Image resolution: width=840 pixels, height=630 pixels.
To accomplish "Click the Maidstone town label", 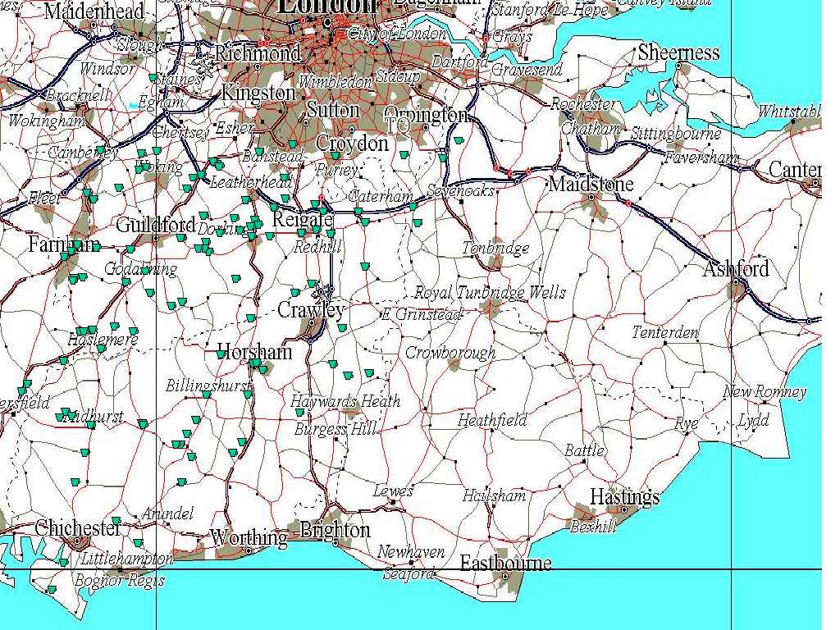I will pos(591,183).
